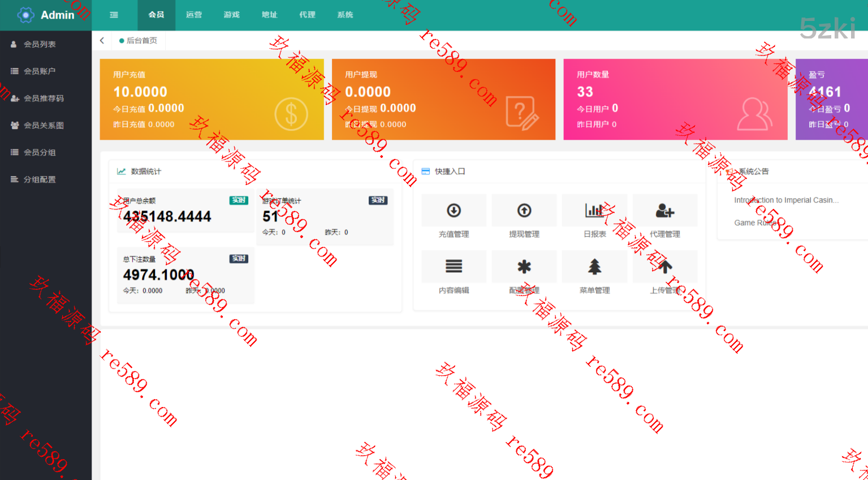868x480 pixels.
Task: Open 内容编辑 content editing shortcut icon
Action: tap(454, 267)
